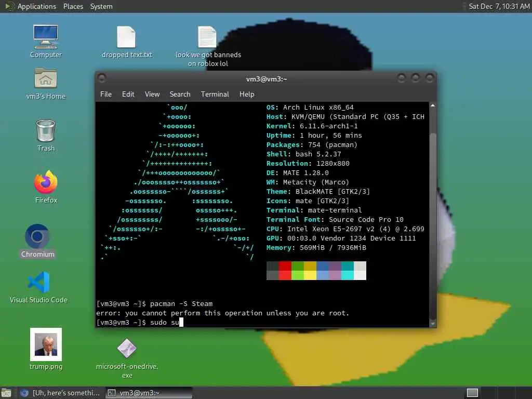Image resolution: width=532 pixels, height=399 pixels.
Task: Open the terminal Search menu
Action: coord(180,95)
